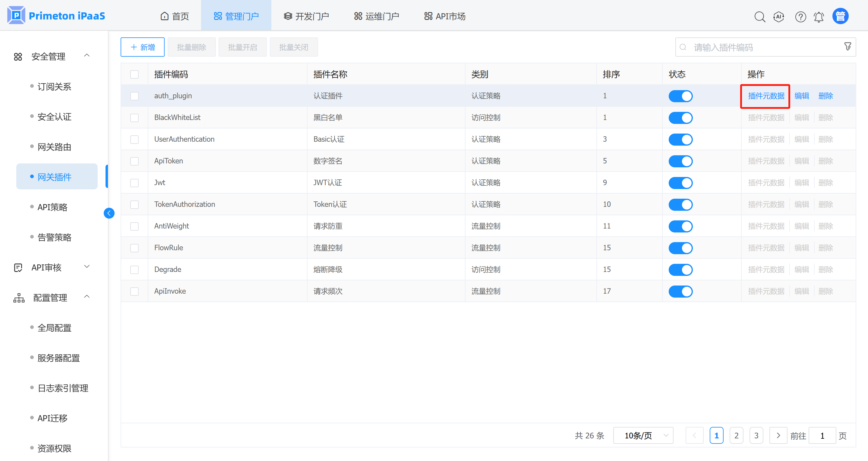Click the user avatar icon

[x=840, y=16]
